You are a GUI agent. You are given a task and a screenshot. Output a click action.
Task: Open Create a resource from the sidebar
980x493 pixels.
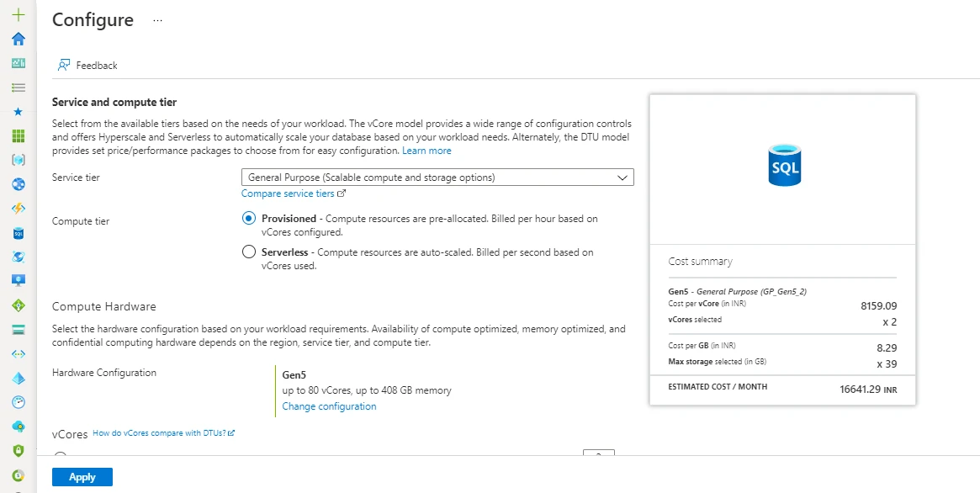18,13
